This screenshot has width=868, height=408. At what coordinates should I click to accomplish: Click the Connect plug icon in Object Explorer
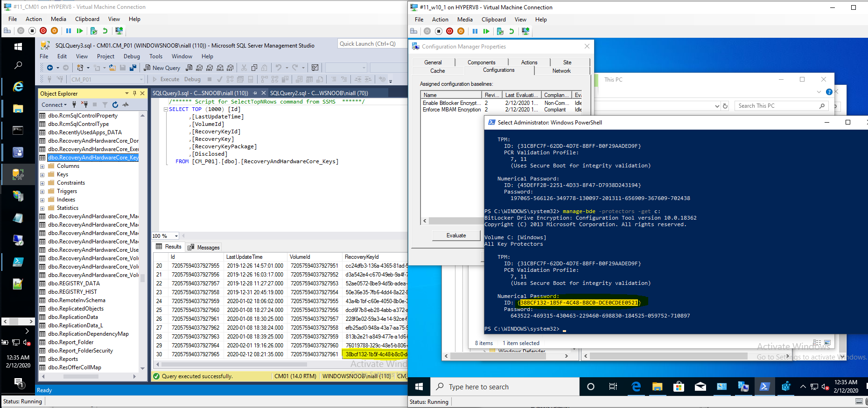[x=74, y=104]
